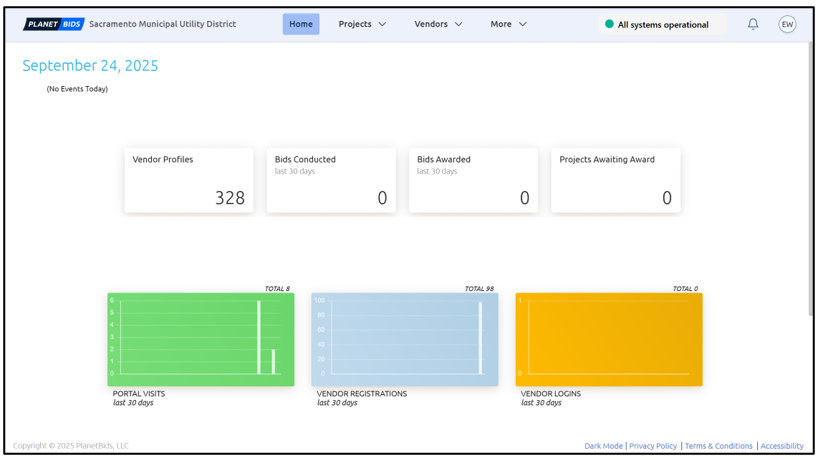Expand the Vendors dropdown menu

[438, 24]
